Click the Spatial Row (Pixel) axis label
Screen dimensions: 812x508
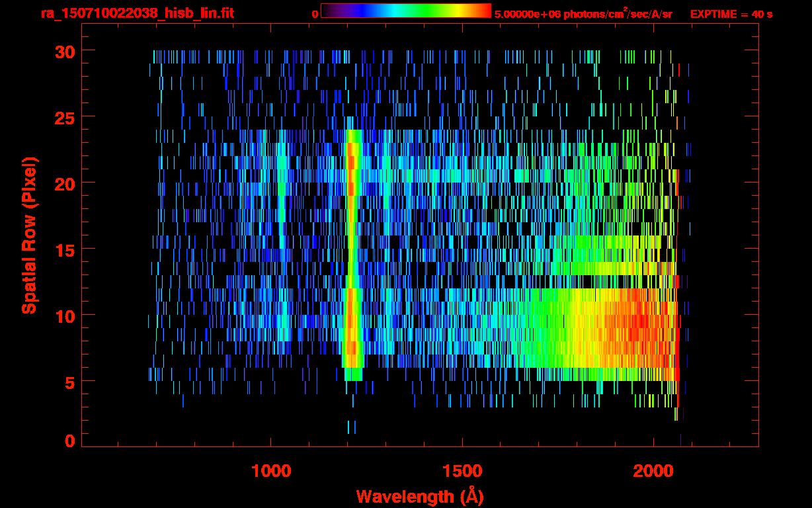tap(29, 235)
